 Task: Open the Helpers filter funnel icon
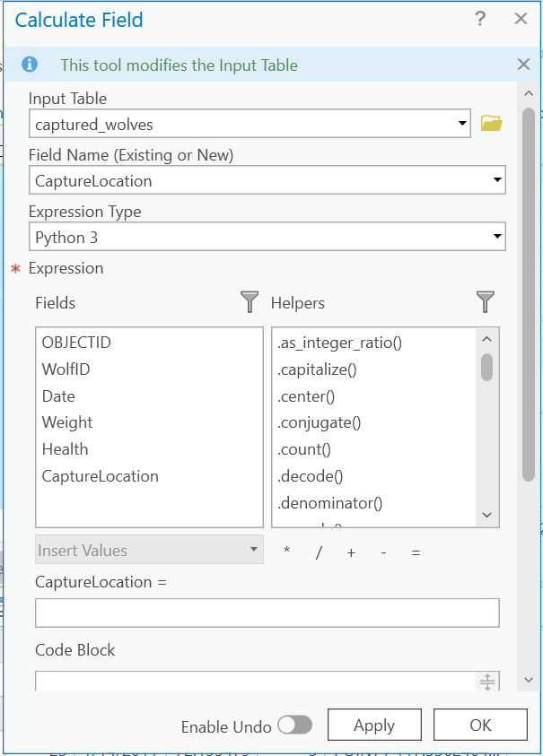(x=486, y=303)
